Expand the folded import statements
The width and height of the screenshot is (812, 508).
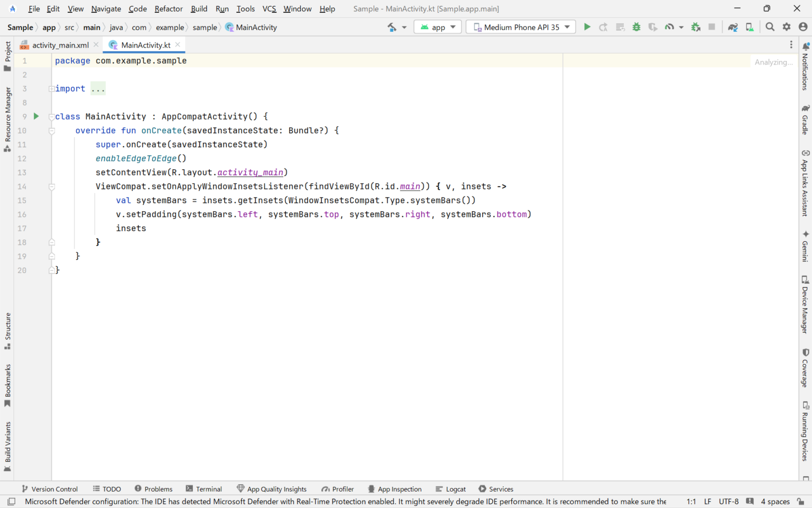pos(98,88)
